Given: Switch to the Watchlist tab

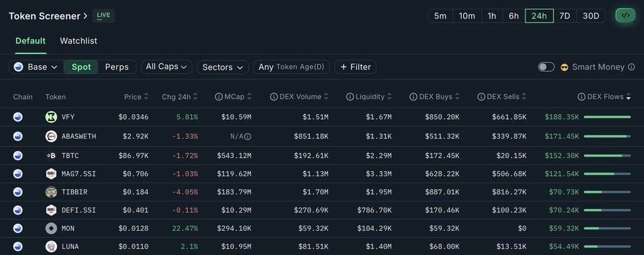Looking at the screenshot, I should pos(79,41).
